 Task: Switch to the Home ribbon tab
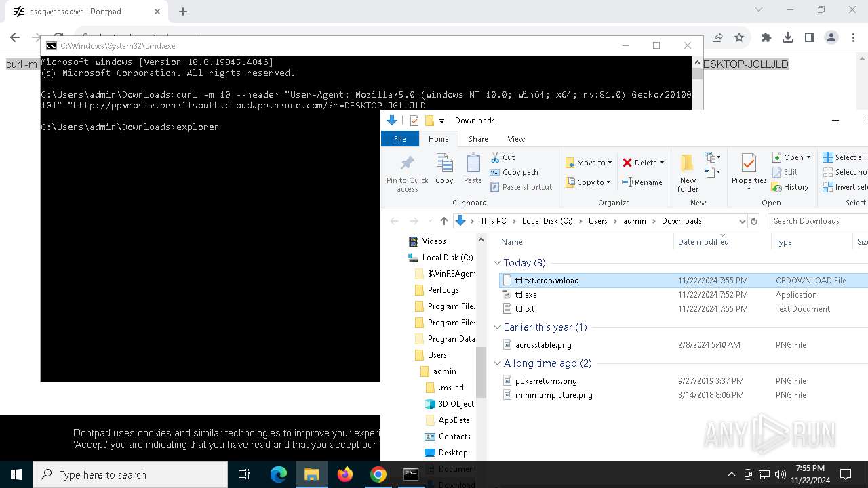438,139
